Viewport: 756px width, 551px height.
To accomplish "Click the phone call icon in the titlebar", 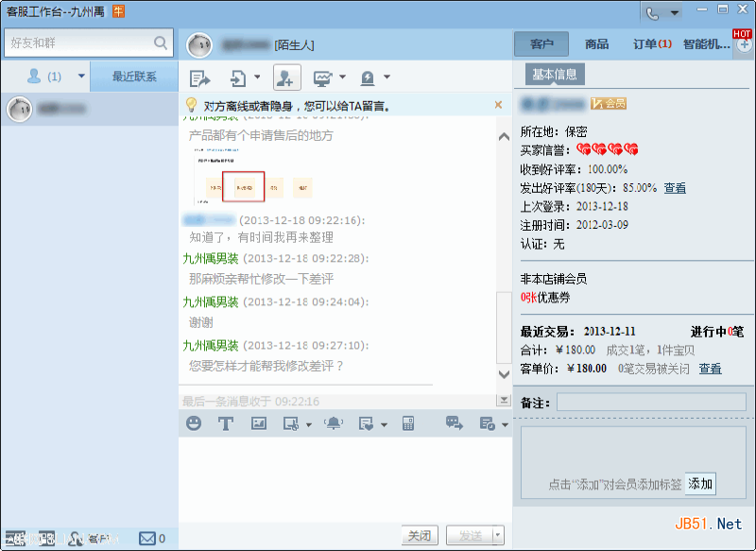I will tap(652, 12).
